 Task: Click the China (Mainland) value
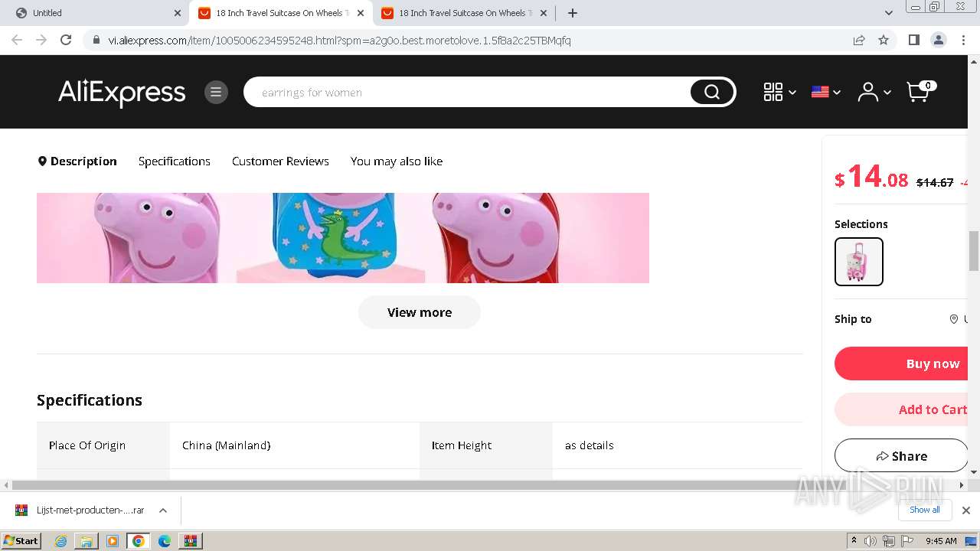[227, 445]
